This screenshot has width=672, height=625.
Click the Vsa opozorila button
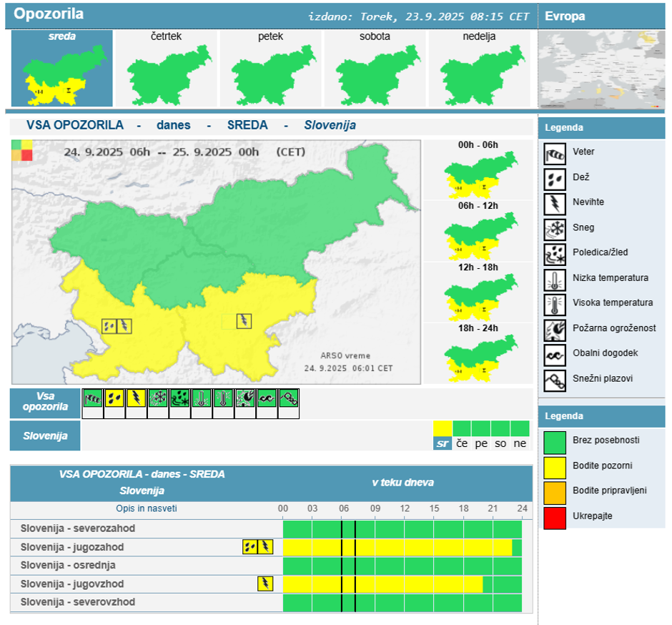(45, 402)
